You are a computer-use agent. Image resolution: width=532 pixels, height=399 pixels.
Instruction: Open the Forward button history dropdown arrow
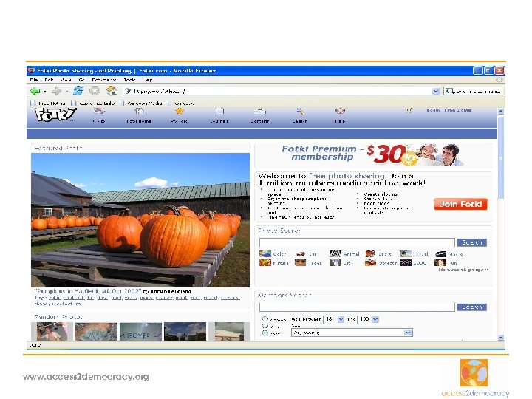coord(66,92)
